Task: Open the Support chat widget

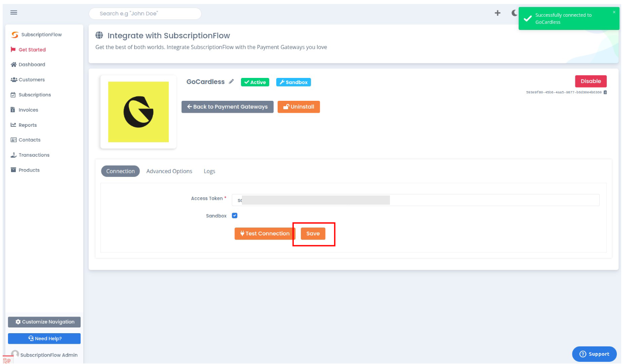Action: (594, 354)
